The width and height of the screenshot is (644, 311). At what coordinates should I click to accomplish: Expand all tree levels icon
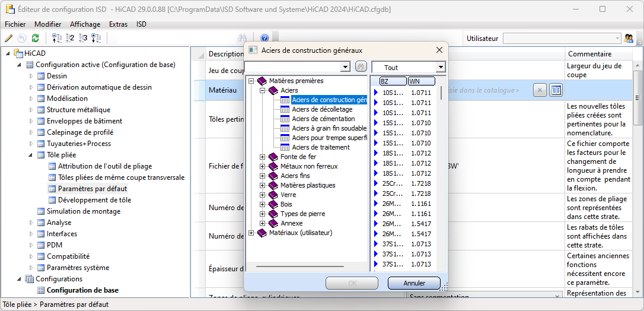coord(96,38)
